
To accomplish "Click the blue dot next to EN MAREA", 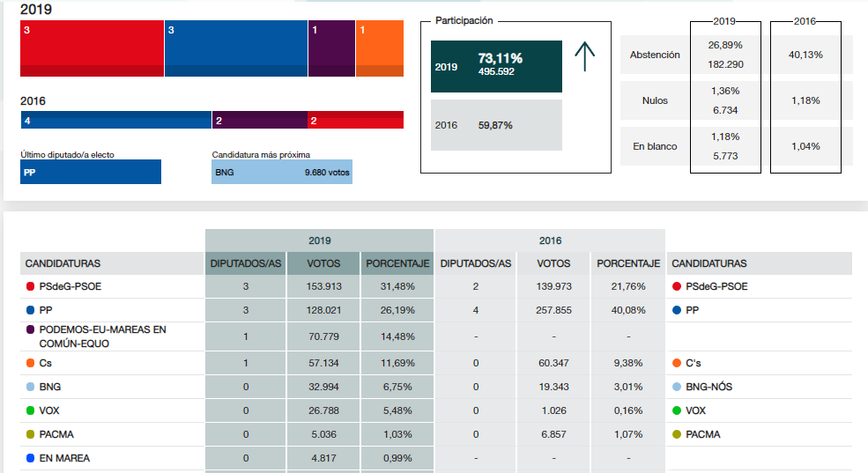I will pyautogui.click(x=31, y=459).
